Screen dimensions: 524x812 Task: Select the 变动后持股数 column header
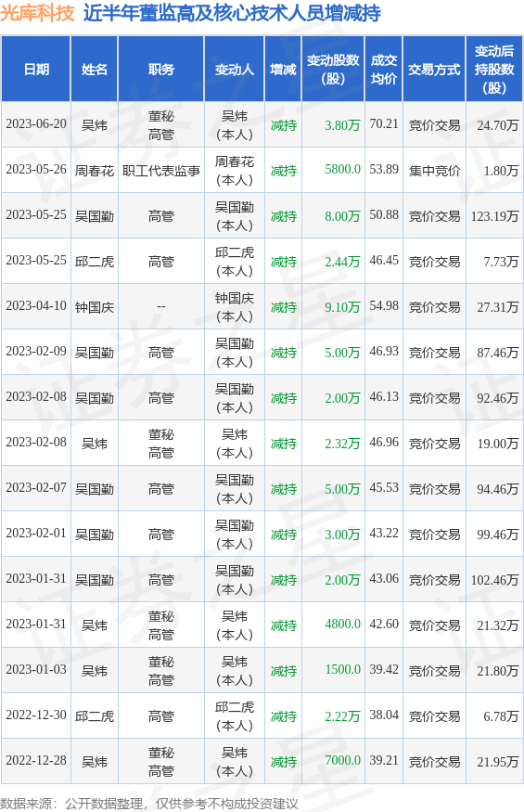point(494,69)
